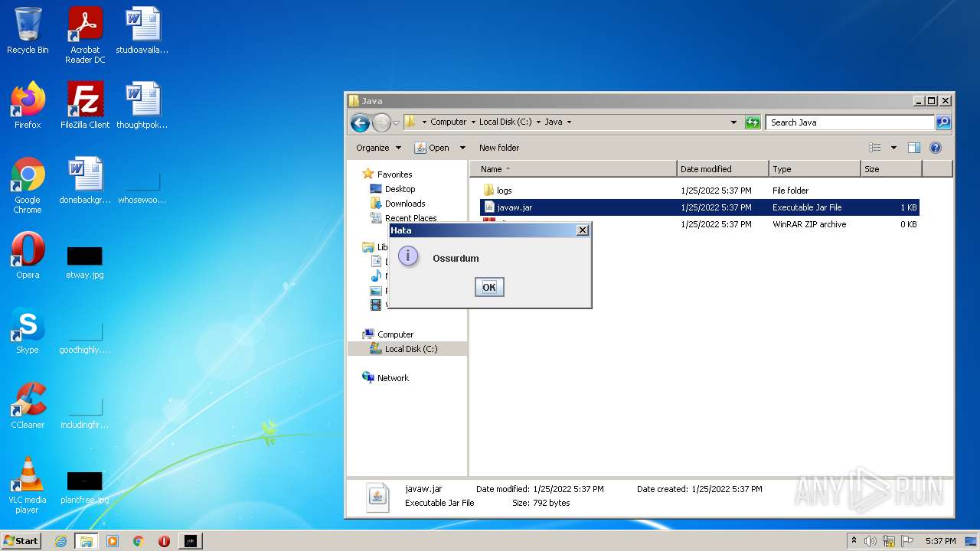
Task: Select the whosewoo desktop file
Action: pyautogui.click(x=142, y=188)
